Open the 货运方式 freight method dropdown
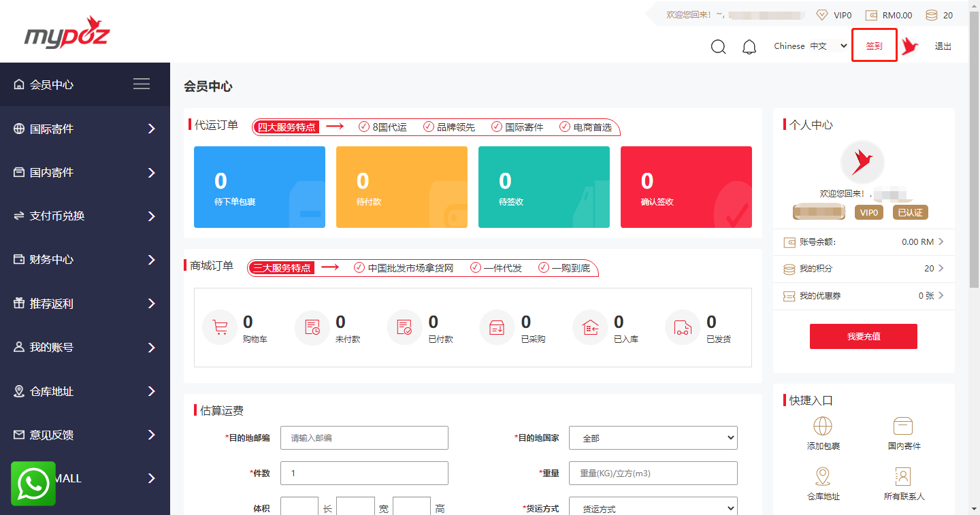The height and width of the screenshot is (515, 980). click(653, 508)
